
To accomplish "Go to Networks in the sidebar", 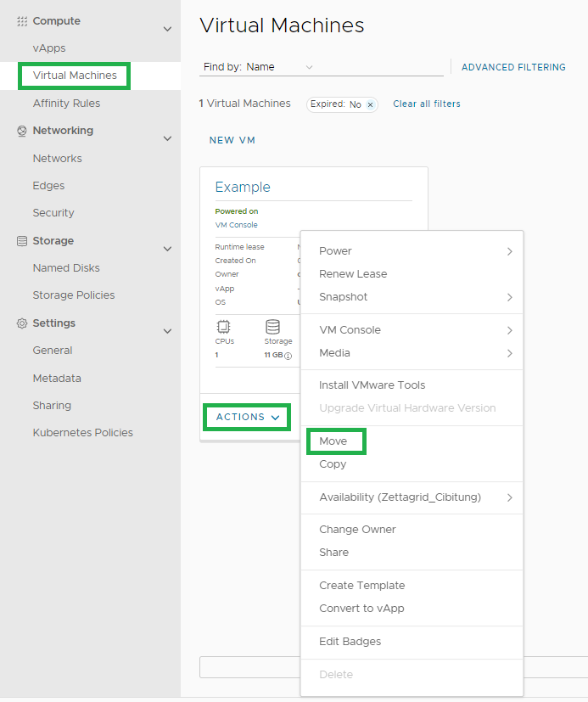I will click(x=58, y=159).
